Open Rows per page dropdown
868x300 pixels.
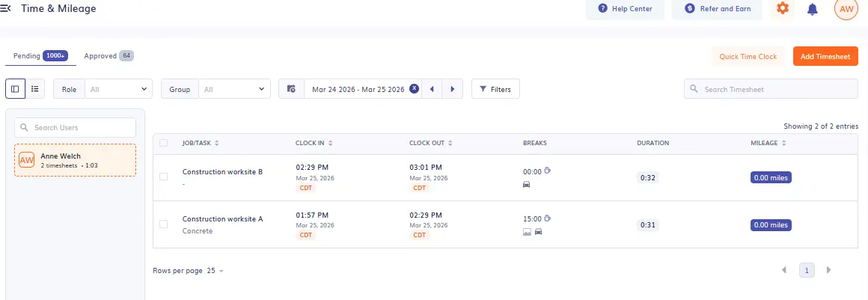(216, 271)
